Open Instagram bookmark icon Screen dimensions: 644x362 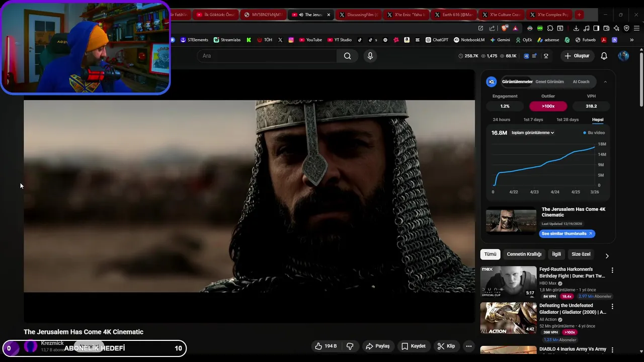(x=291, y=40)
